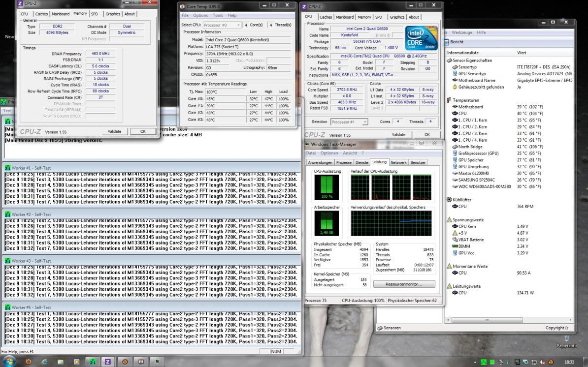The width and height of the screenshot is (588, 367).
Task: Switch to the Benutzer tab in Task-Manager
Action: click(x=418, y=162)
